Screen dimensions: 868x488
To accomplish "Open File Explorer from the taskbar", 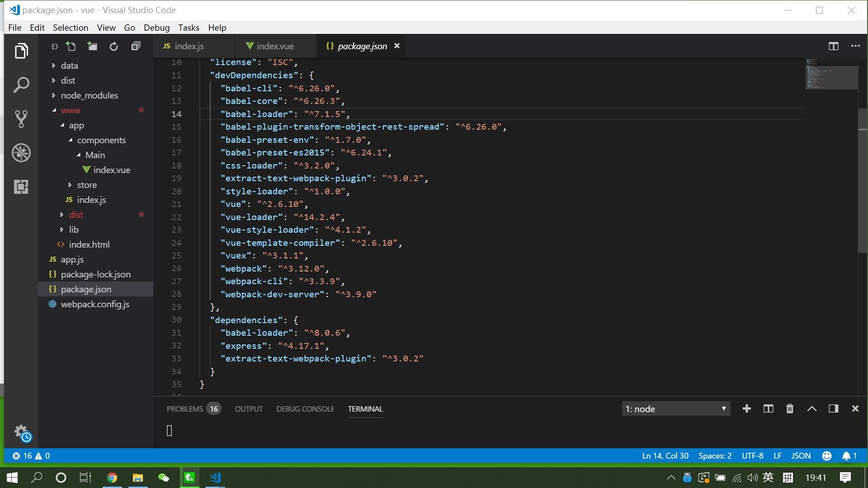I will 137,478.
